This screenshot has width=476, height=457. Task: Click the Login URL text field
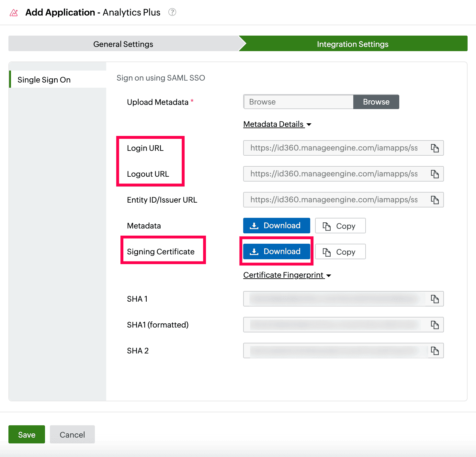334,148
